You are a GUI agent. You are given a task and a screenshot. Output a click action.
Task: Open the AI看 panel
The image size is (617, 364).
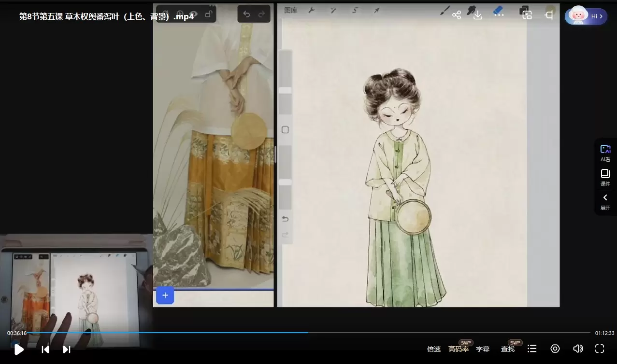605,153
